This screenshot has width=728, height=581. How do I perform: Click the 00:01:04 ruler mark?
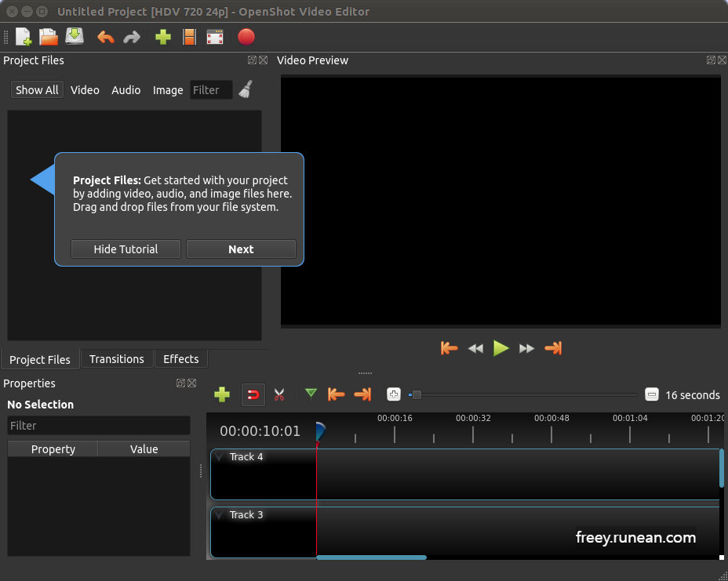(630, 418)
